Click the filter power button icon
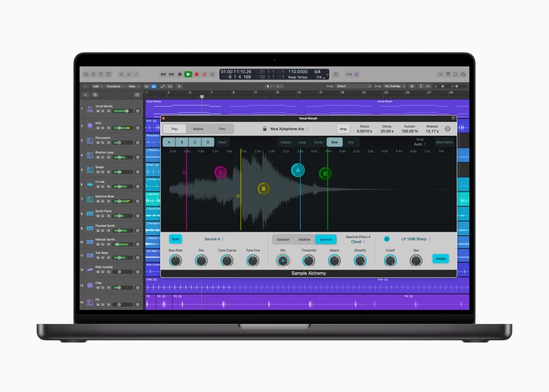 [x=387, y=239]
